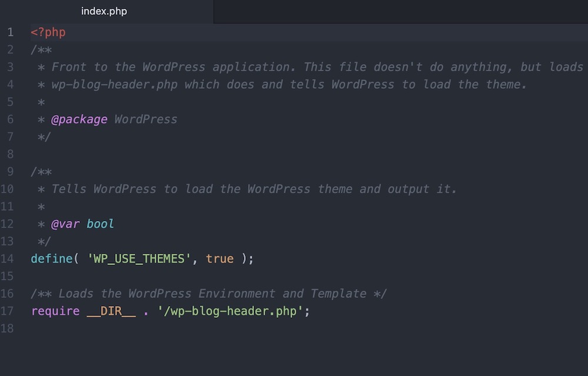Click line number 18 in the gutter
588x376 pixels.
[x=7, y=328]
